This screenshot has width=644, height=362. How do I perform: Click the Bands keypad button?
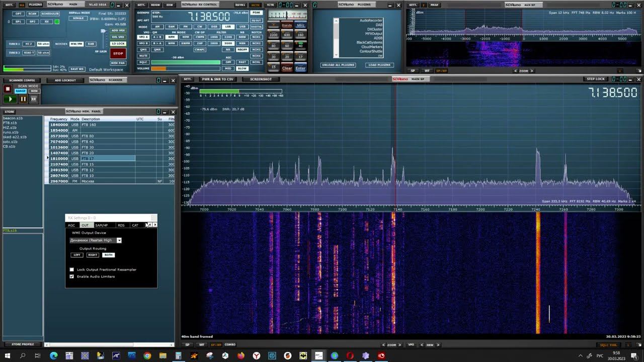287,25
